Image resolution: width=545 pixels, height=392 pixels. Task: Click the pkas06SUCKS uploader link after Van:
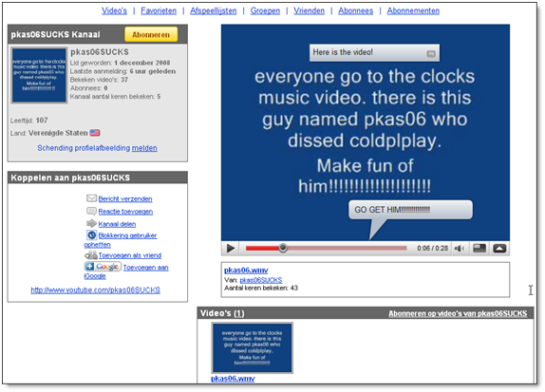click(261, 280)
